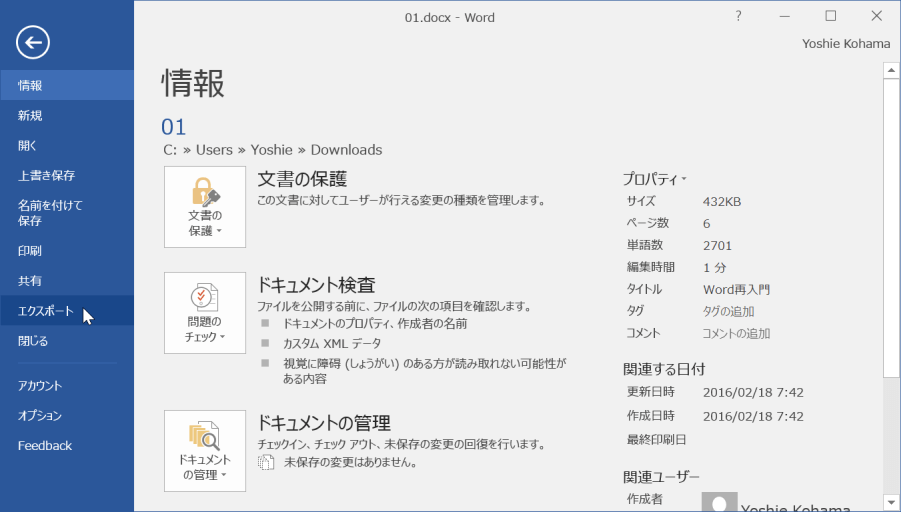Choose 閉じる in the sidebar
This screenshot has width=901, height=512.
tap(67, 341)
